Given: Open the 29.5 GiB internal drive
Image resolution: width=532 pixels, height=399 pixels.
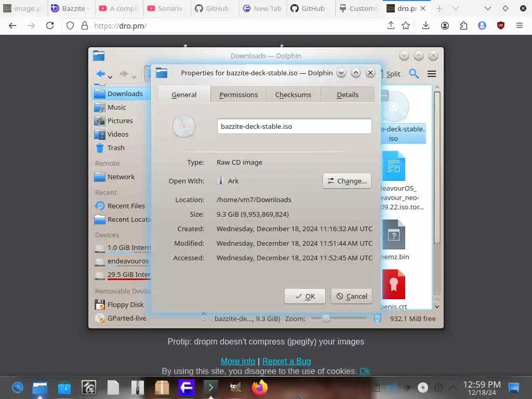Looking at the screenshot, I should [x=122, y=275].
